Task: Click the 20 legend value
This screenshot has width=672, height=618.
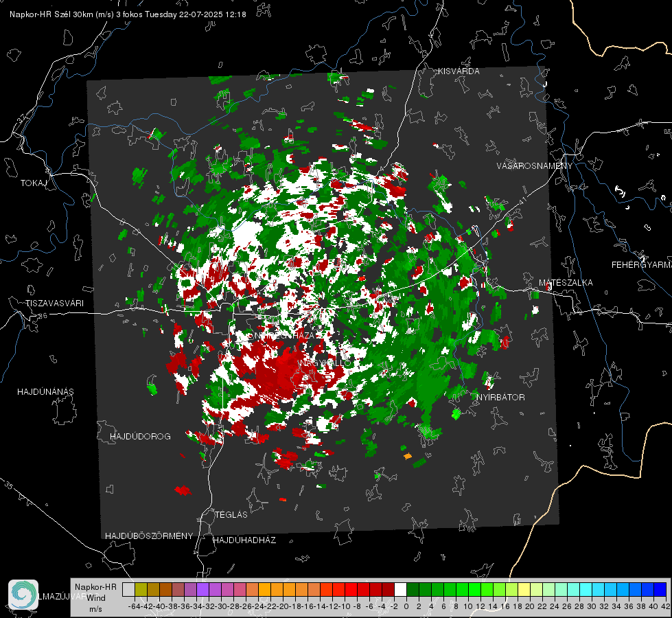Action: pyautogui.click(x=530, y=606)
